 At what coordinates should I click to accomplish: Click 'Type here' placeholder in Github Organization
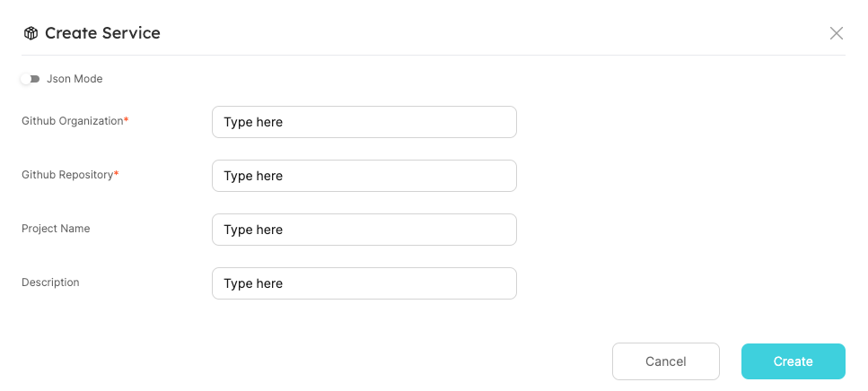(x=253, y=122)
